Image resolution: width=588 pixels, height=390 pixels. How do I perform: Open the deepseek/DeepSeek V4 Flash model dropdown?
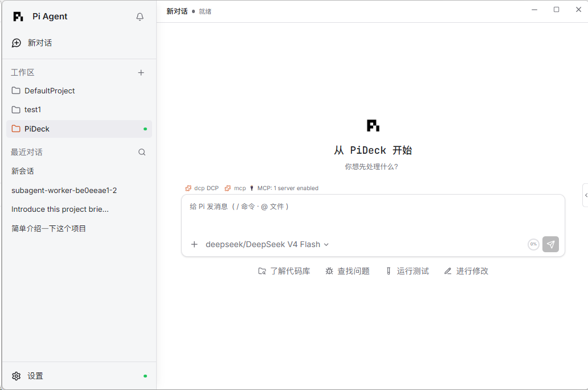click(267, 244)
